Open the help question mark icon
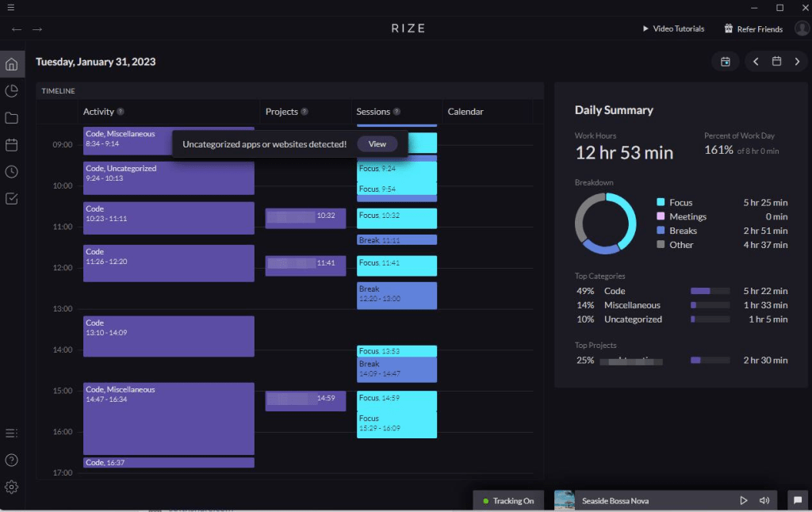This screenshot has height=512, width=812. pos(12,460)
